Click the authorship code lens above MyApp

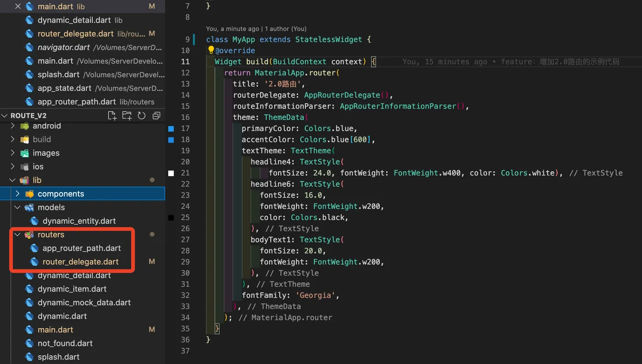256,29
